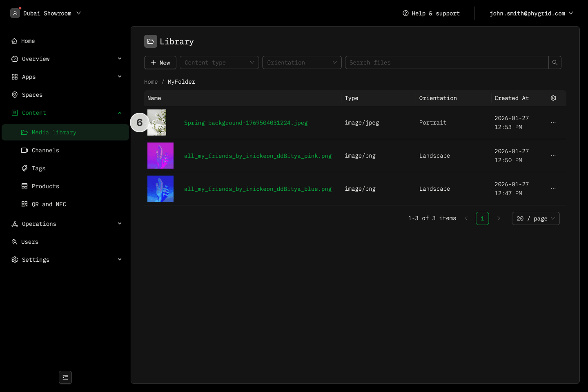Click the Dubai Showroom user avatar icon
The image size is (588, 392).
[x=15, y=13]
